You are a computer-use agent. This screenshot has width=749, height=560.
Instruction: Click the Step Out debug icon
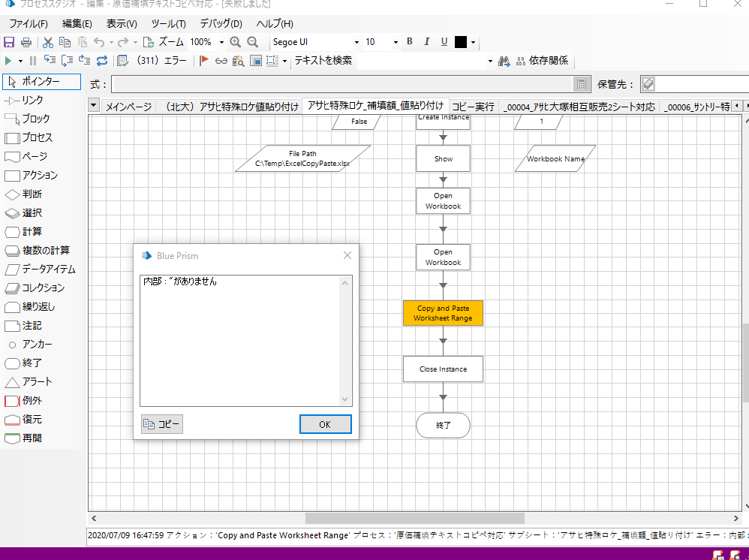pos(85,60)
